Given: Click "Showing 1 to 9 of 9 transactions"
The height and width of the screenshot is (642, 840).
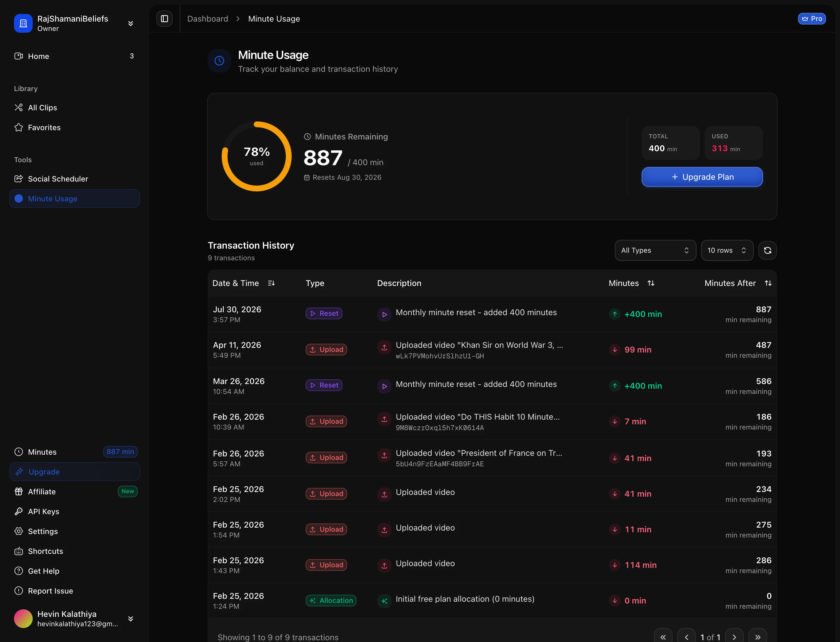Looking at the screenshot, I should tap(278, 637).
